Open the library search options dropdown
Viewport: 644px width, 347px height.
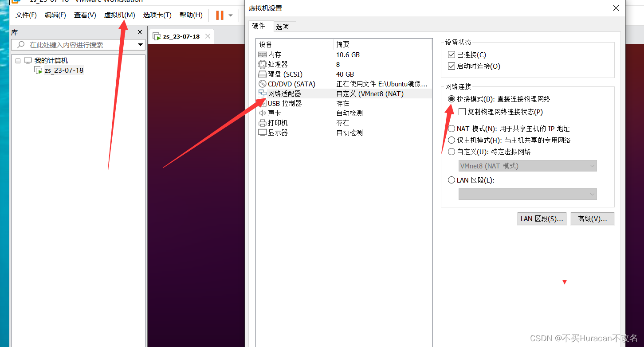tap(140, 45)
